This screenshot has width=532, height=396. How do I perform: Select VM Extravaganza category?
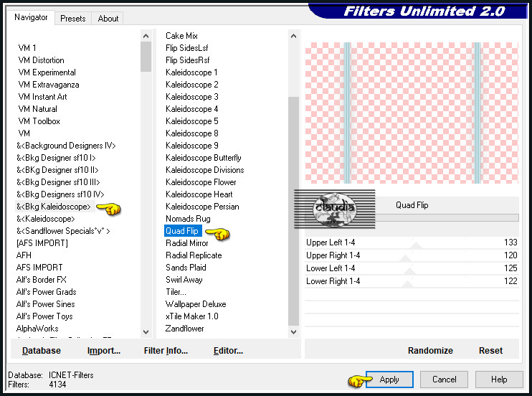click(49, 85)
